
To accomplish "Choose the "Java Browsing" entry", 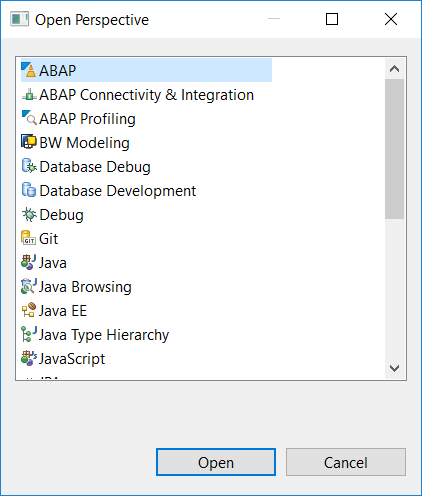I will [85, 287].
